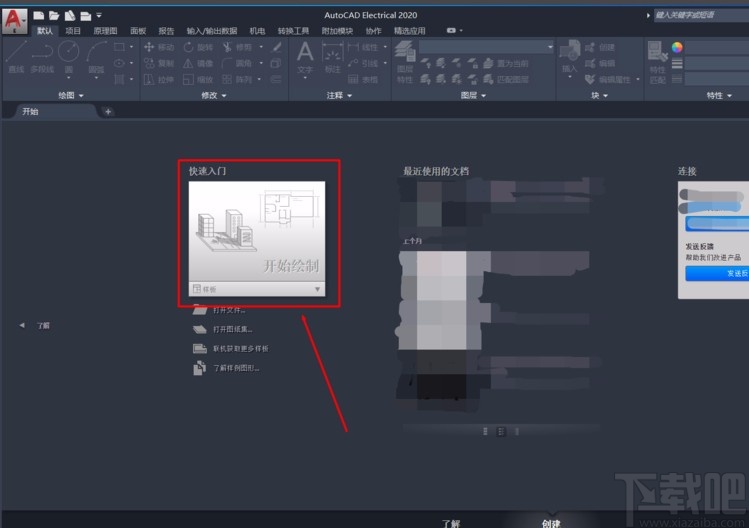Expand the Annotation (注释) panel
749x528 pixels.
339,96
